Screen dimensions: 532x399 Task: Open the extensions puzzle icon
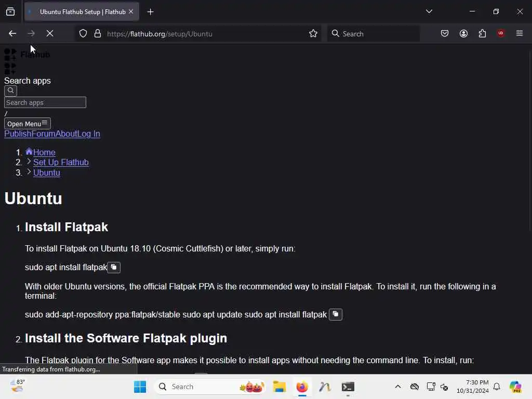pos(482,34)
